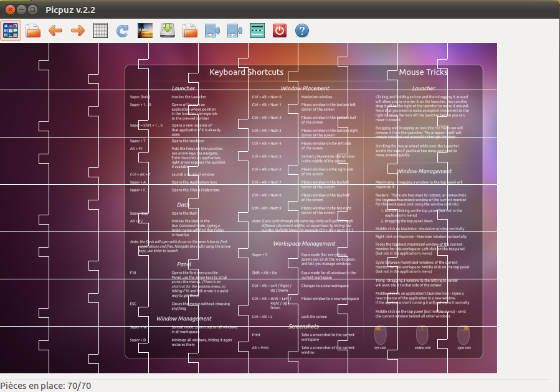This screenshot has width=560, height=392.
Task: Close the Picpuz window
Action: tap(11, 9)
